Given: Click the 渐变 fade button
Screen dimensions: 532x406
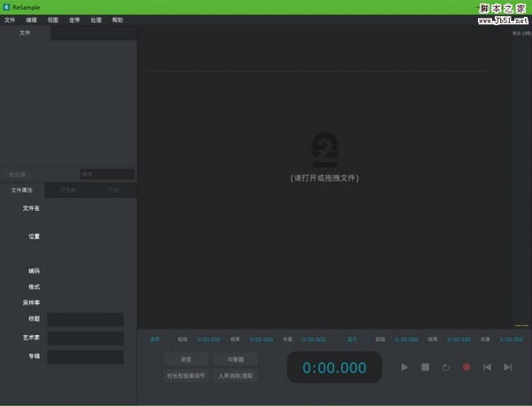Looking at the screenshot, I should coord(186,359).
